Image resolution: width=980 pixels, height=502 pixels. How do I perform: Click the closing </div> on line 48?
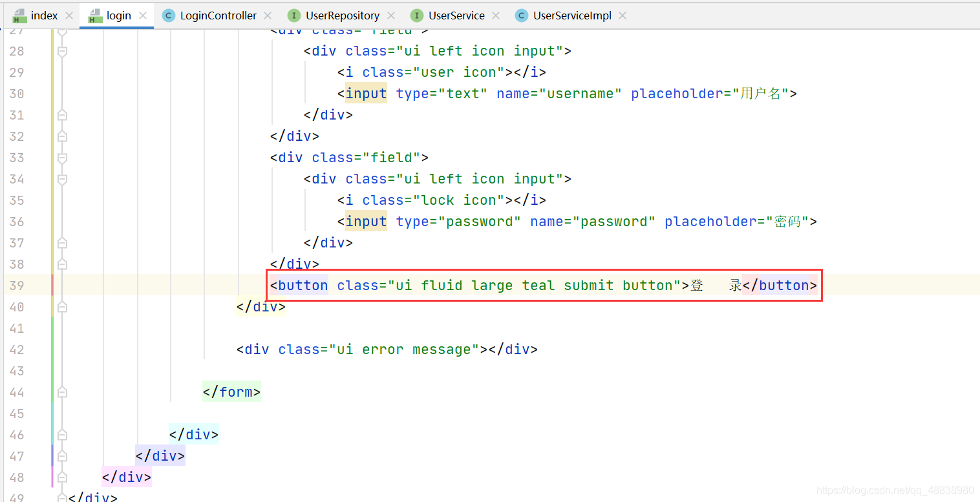click(x=127, y=477)
